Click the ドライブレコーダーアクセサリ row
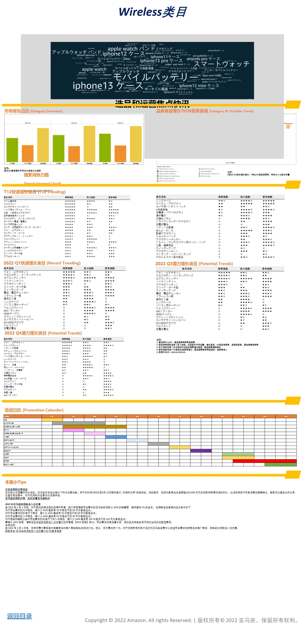The image size is (305, 644). tap(220, 221)
